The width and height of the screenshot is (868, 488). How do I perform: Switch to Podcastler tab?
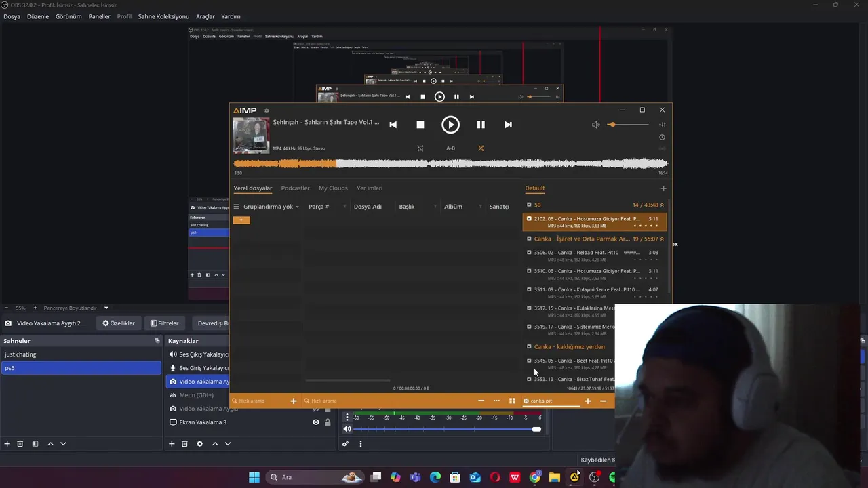tap(295, 188)
